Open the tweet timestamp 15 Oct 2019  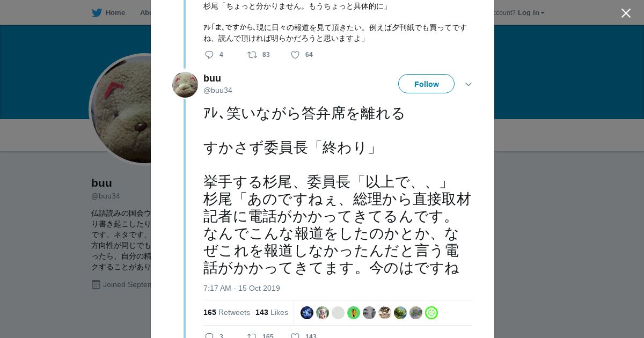coord(241,288)
